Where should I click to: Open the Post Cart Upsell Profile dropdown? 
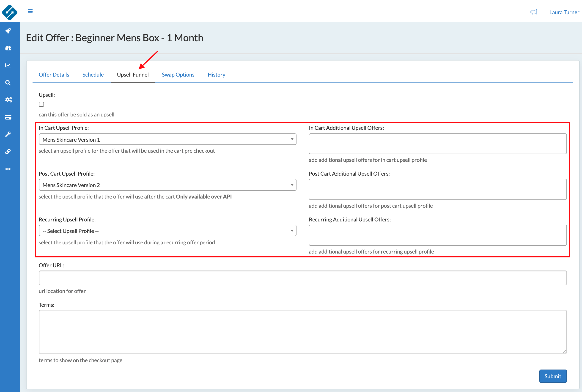(x=167, y=185)
